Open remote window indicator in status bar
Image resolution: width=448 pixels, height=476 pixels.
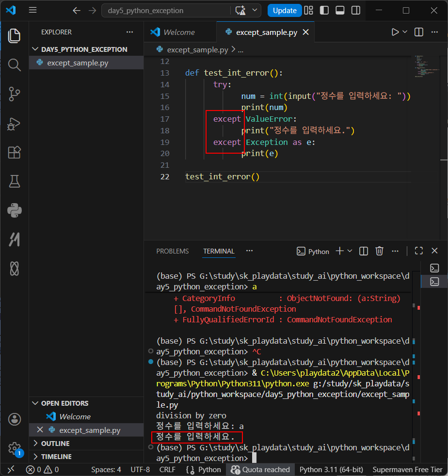click(11, 470)
